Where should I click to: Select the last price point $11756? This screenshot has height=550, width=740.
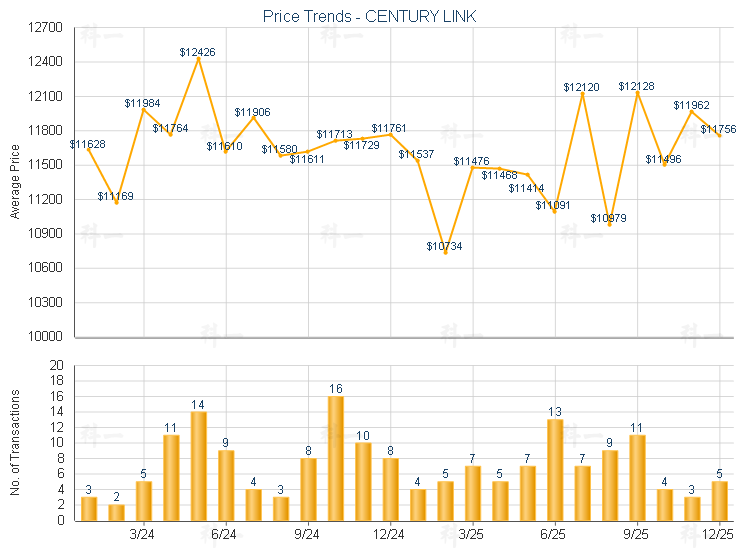coord(719,135)
